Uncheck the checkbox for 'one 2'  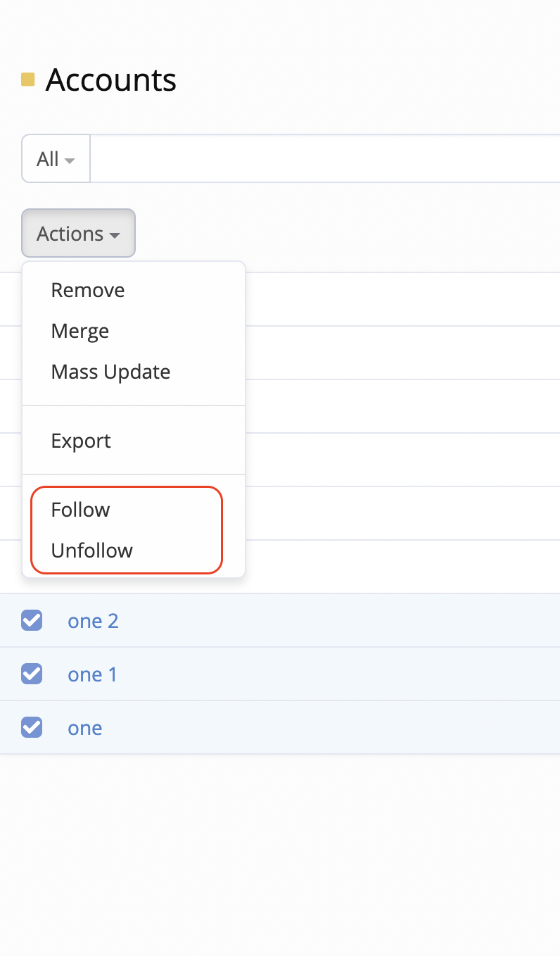point(32,620)
